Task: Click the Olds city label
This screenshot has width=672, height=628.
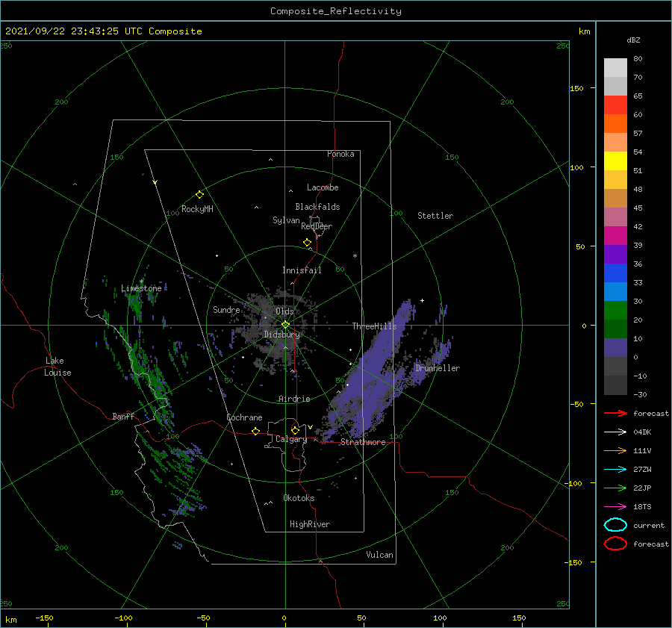Action: click(284, 311)
